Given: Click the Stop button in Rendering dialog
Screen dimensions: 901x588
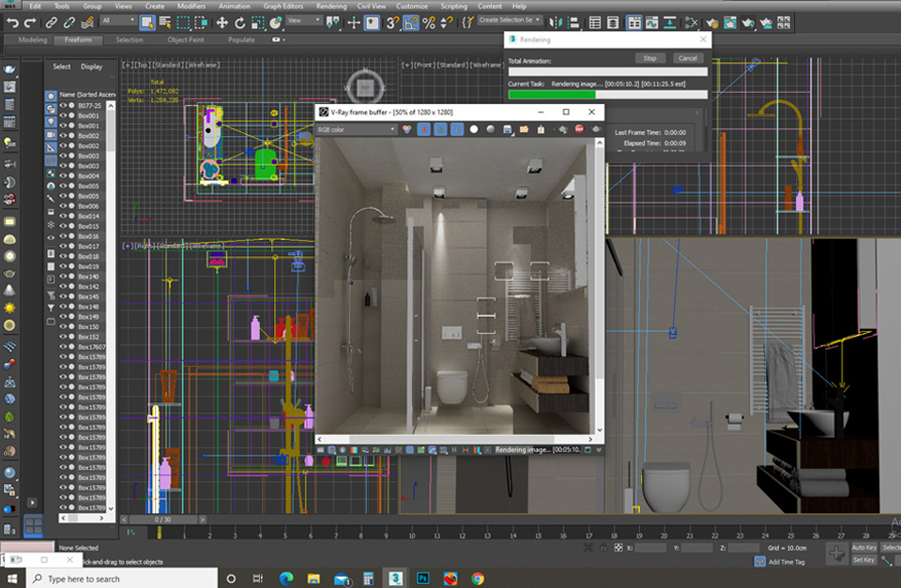Looking at the screenshot, I should pyautogui.click(x=649, y=58).
